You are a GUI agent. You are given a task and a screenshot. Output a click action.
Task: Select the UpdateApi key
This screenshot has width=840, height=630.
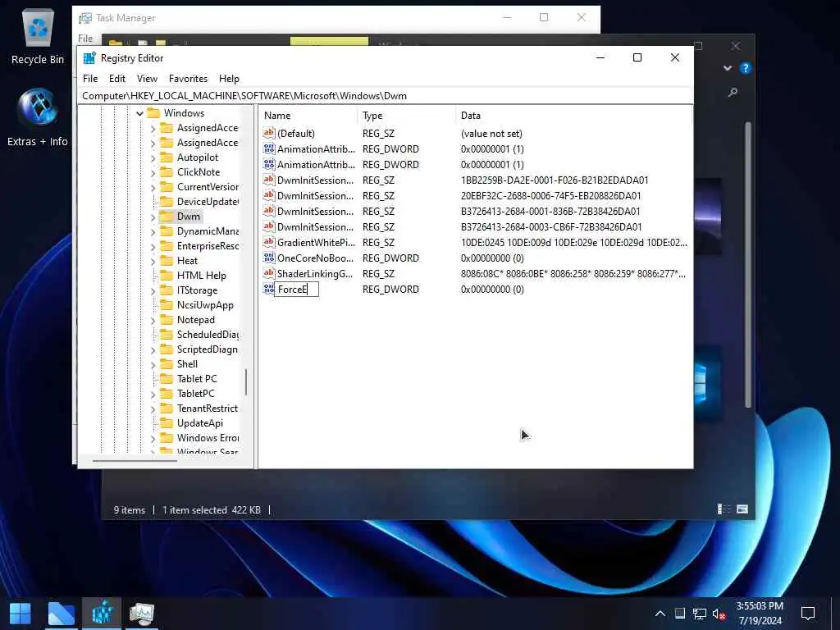pos(200,423)
